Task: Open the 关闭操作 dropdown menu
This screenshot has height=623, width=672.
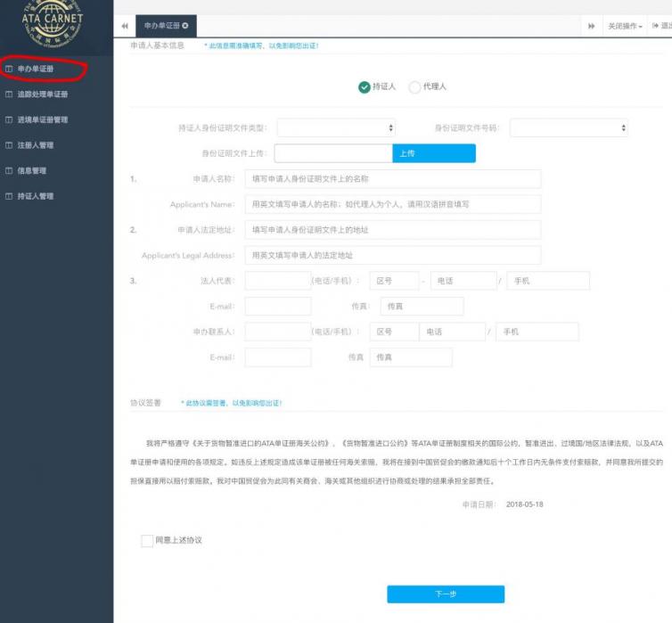Action: tap(626, 26)
